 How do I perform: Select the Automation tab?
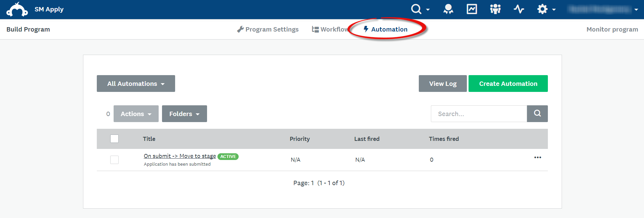tap(386, 29)
